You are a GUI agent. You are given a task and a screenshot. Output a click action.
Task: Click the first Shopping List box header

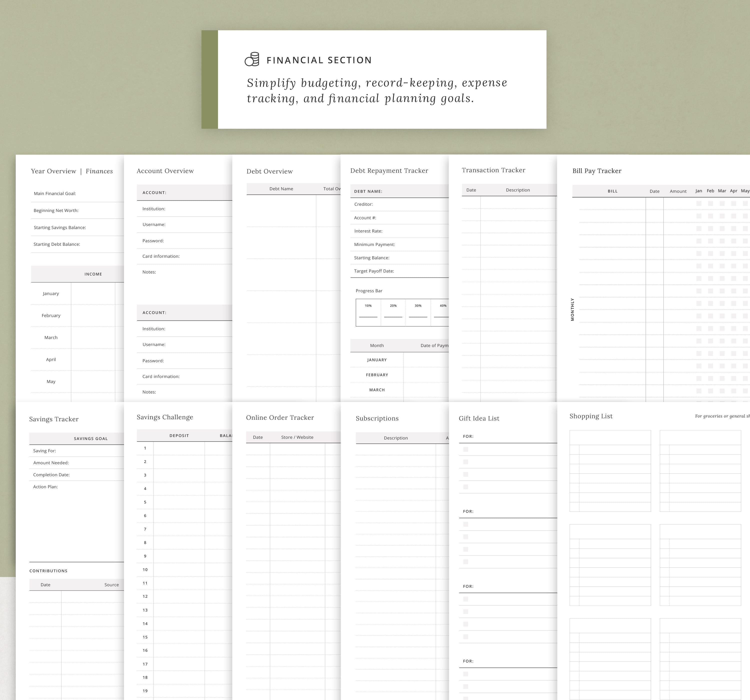[x=610, y=438]
